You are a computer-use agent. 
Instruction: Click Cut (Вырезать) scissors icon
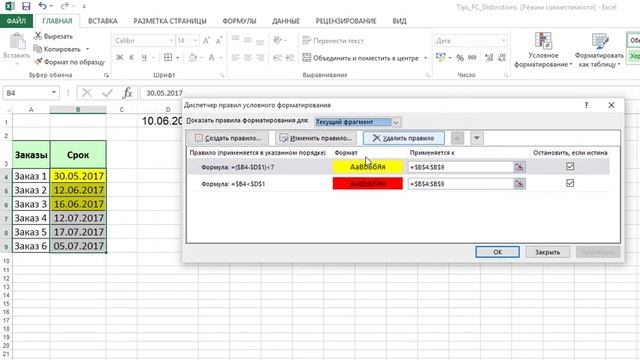(x=38, y=36)
